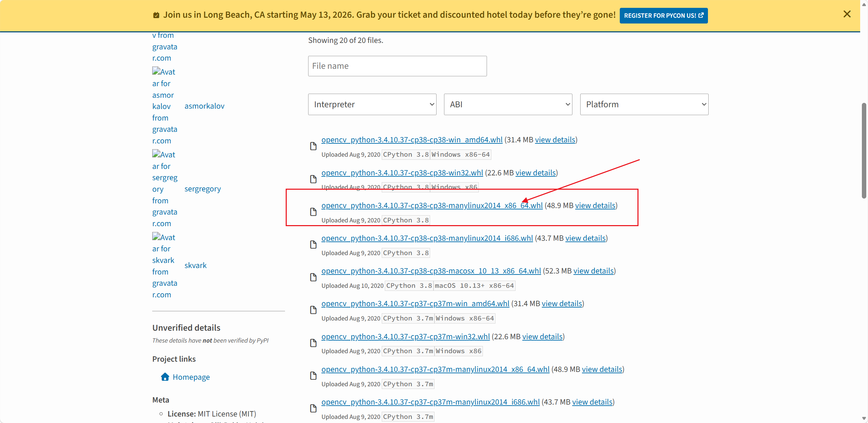Click scrollbar down arrow
The height and width of the screenshot is (423, 868).
[x=864, y=419]
